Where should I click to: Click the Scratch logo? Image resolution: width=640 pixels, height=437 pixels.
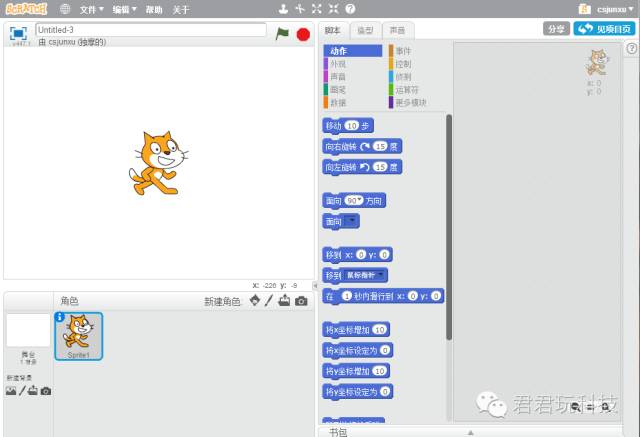click(x=27, y=9)
